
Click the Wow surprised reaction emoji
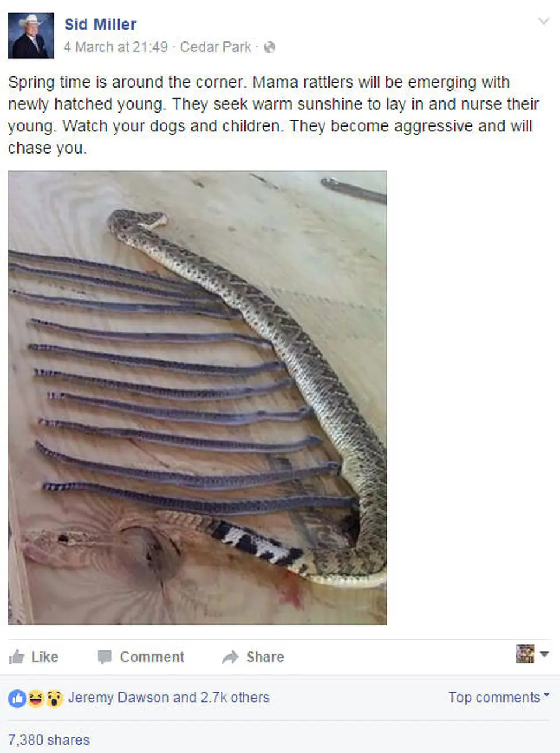click(x=54, y=698)
